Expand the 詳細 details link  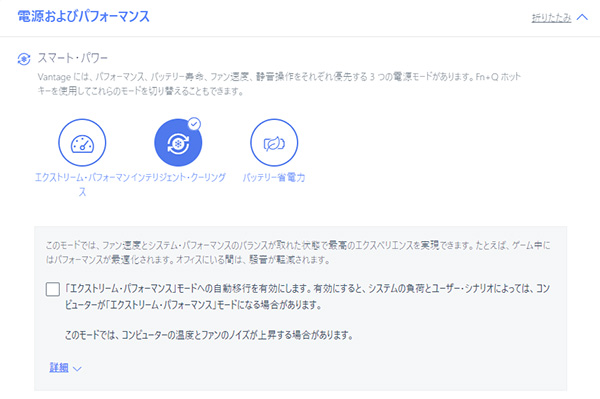59,368
